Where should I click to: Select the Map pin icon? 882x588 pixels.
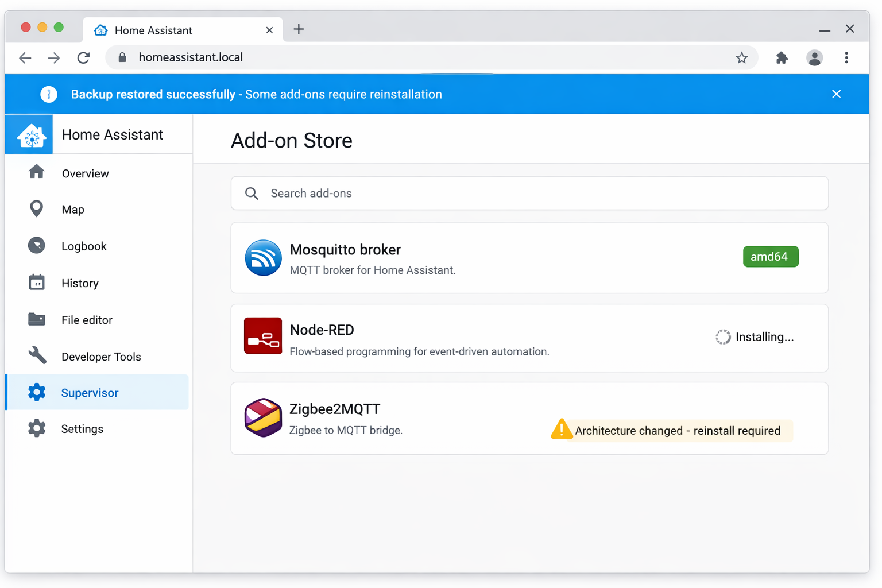(37, 209)
